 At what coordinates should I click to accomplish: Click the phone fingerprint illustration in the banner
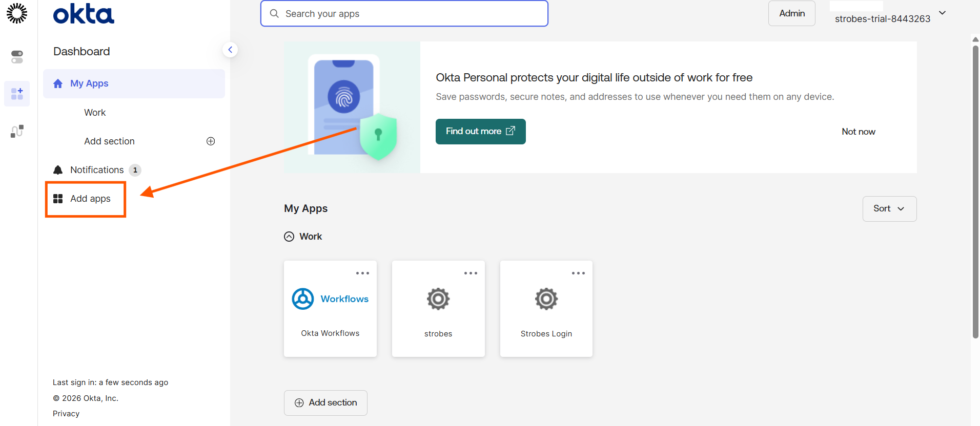(352, 107)
